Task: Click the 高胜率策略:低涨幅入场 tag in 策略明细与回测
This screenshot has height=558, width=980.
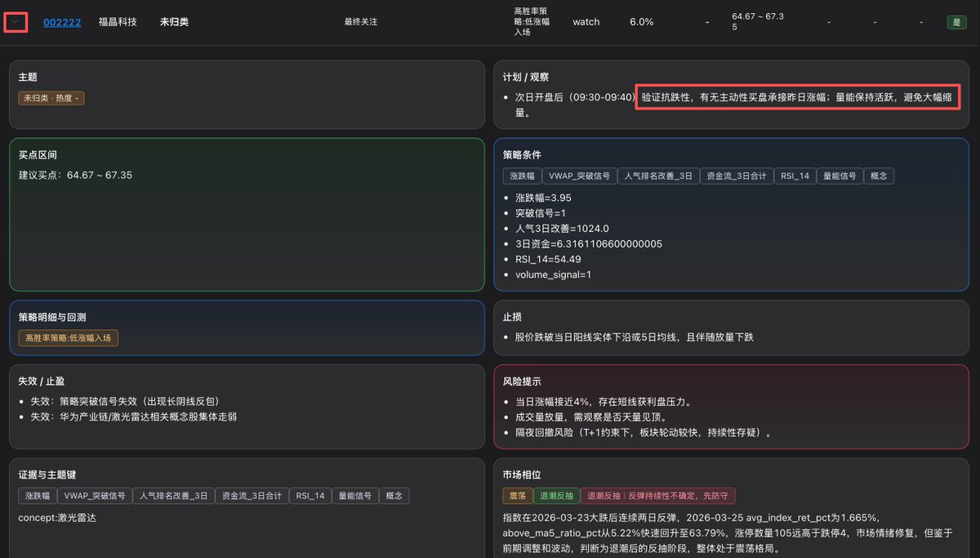Action: [x=69, y=338]
